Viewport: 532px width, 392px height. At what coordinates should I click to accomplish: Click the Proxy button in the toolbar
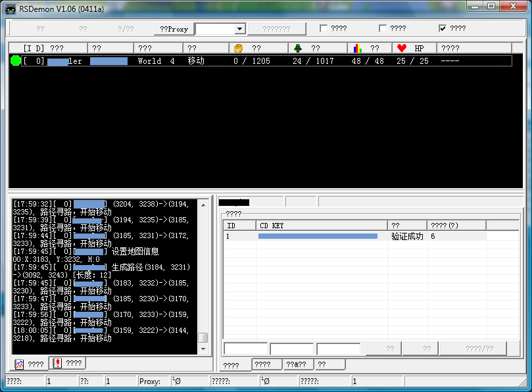tap(174, 29)
